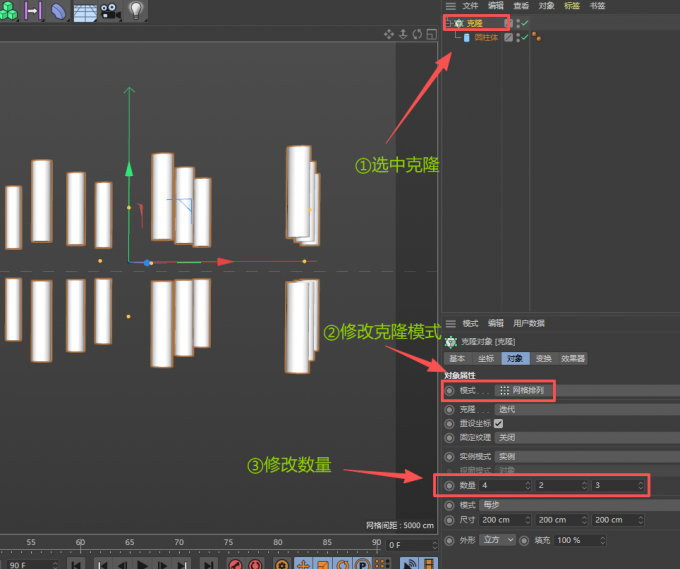The height and width of the screenshot is (569, 680).
Task: Switch to the 效果器 tab
Action: 572,359
